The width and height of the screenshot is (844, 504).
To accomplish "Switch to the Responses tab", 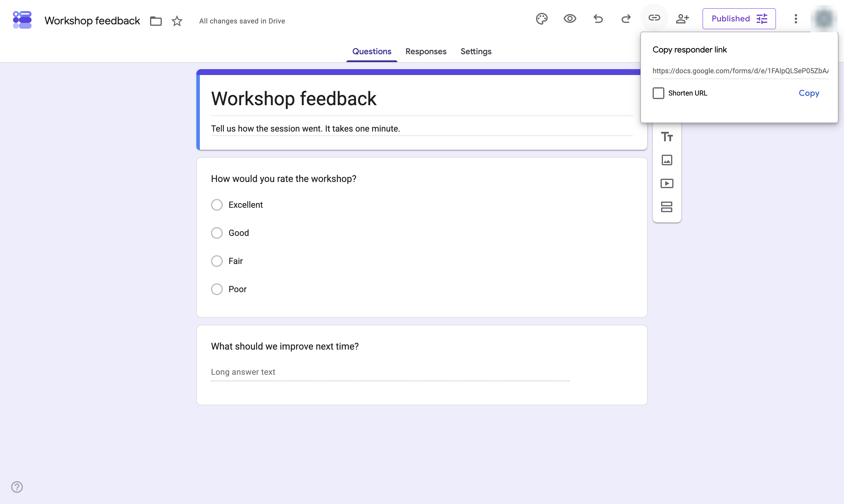I will [x=426, y=51].
